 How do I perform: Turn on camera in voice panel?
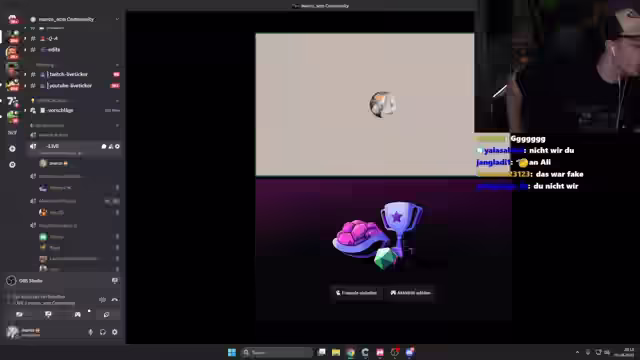[x=19, y=315]
